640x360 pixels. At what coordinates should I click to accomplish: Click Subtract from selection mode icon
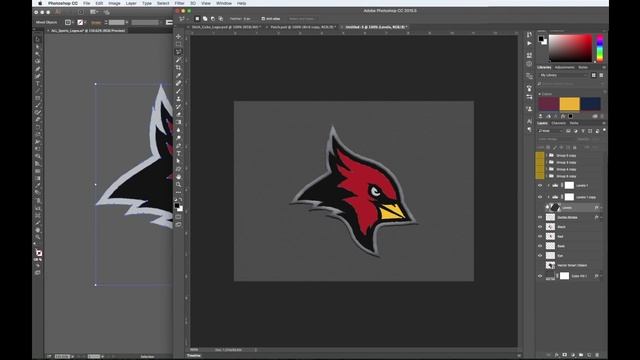(x=213, y=19)
